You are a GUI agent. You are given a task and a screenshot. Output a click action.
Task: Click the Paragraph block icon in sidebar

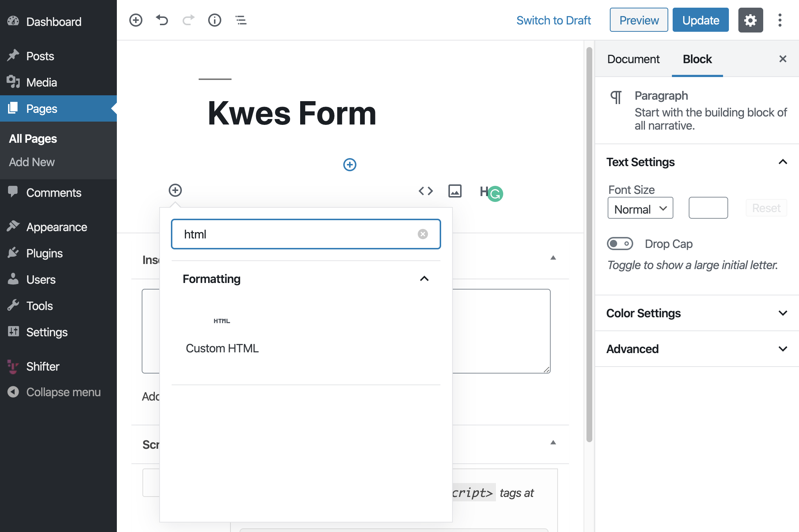pos(616,97)
